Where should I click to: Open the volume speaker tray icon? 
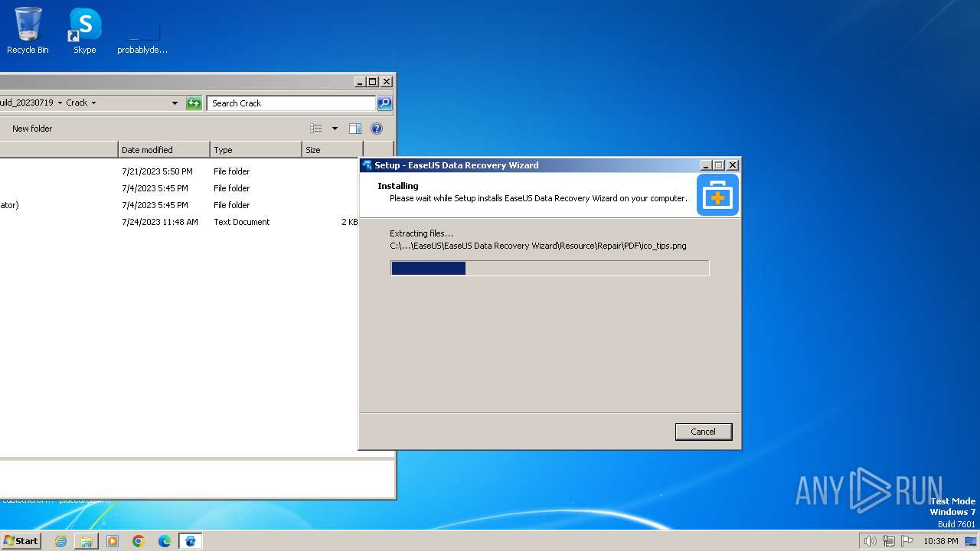870,541
